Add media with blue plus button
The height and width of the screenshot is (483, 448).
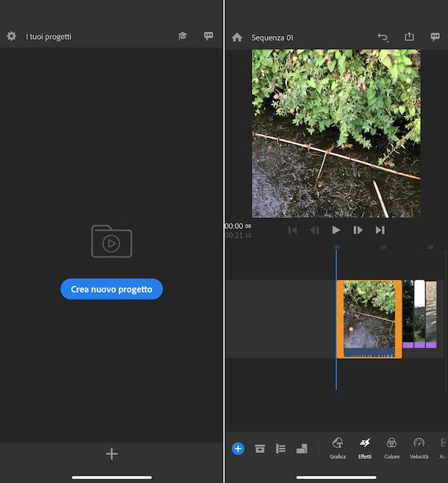click(x=238, y=448)
